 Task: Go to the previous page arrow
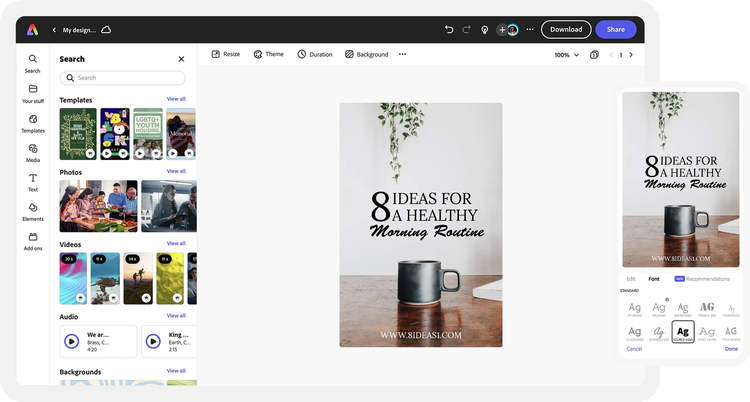click(611, 55)
